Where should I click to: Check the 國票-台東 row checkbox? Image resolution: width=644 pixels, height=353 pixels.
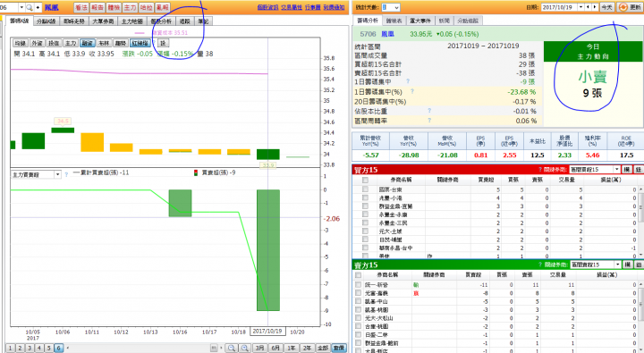click(x=365, y=189)
